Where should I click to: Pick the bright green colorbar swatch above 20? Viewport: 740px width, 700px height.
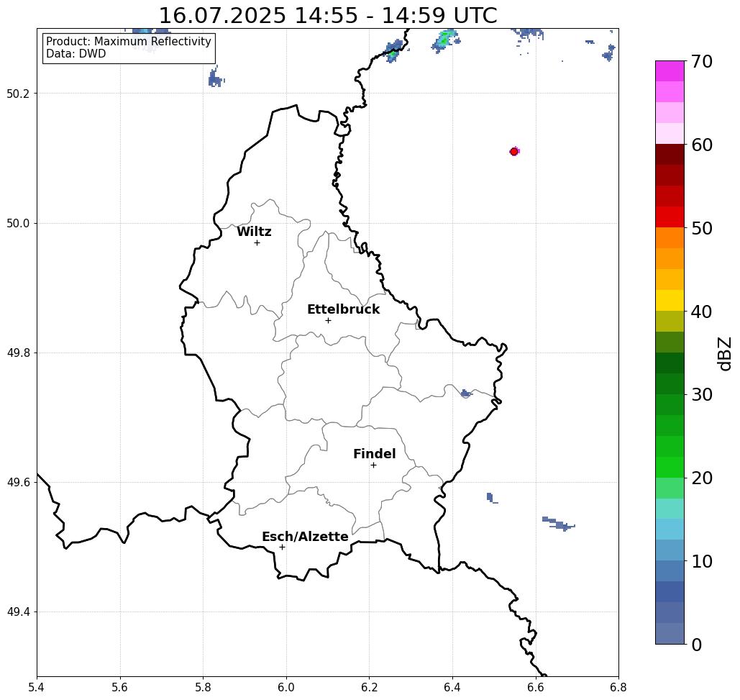tap(670, 467)
